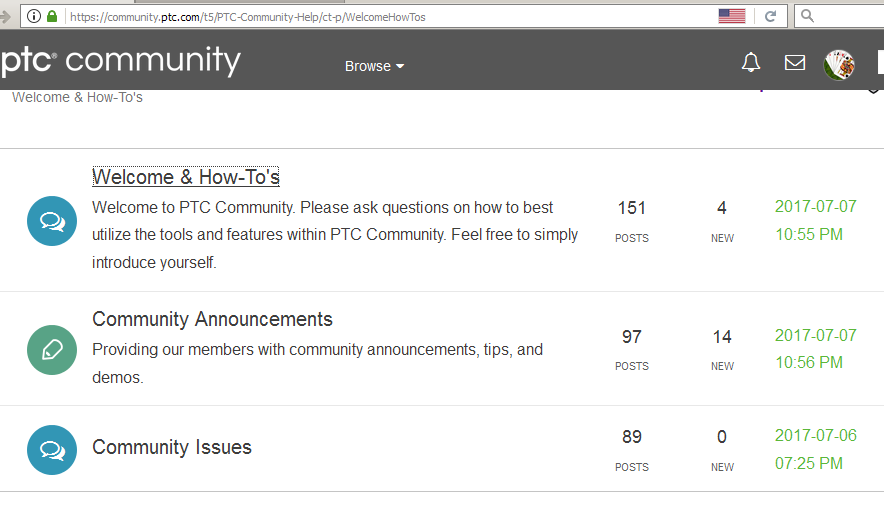Click the latest post date 2017-07-07 10:56 PM
The image size is (884, 509).
click(x=815, y=349)
